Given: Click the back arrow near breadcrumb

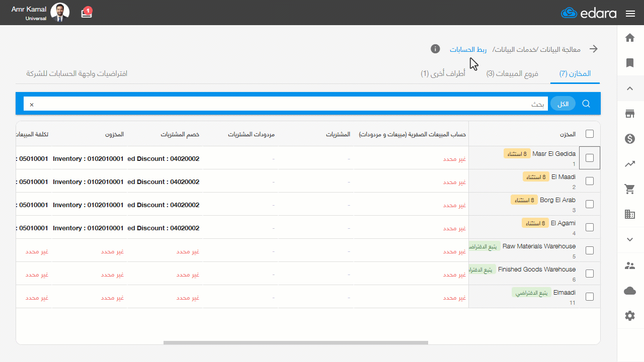Looking at the screenshot, I should (594, 49).
